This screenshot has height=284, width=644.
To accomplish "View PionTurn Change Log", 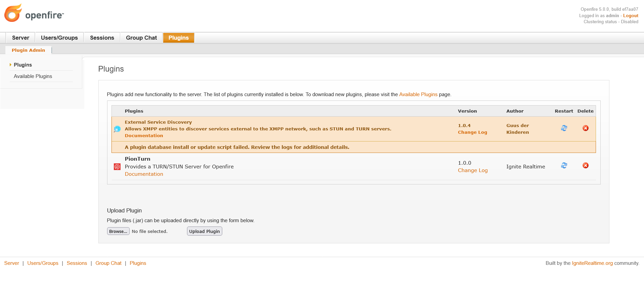I will pos(473,170).
